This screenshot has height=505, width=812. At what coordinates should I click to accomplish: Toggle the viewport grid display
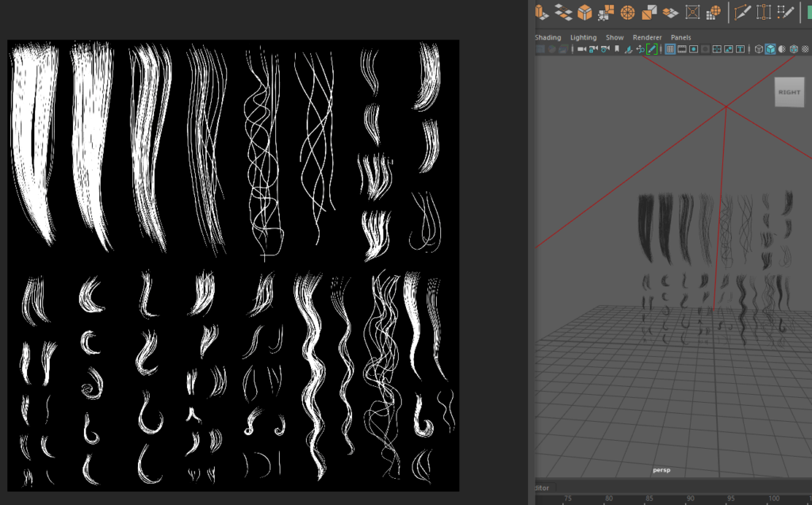pos(670,49)
